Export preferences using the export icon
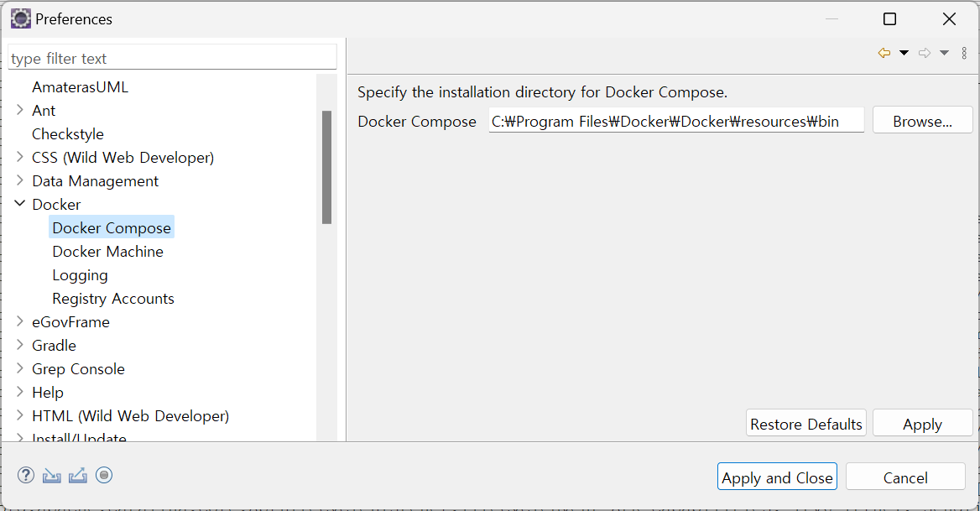The height and width of the screenshot is (511, 980). coord(77,475)
